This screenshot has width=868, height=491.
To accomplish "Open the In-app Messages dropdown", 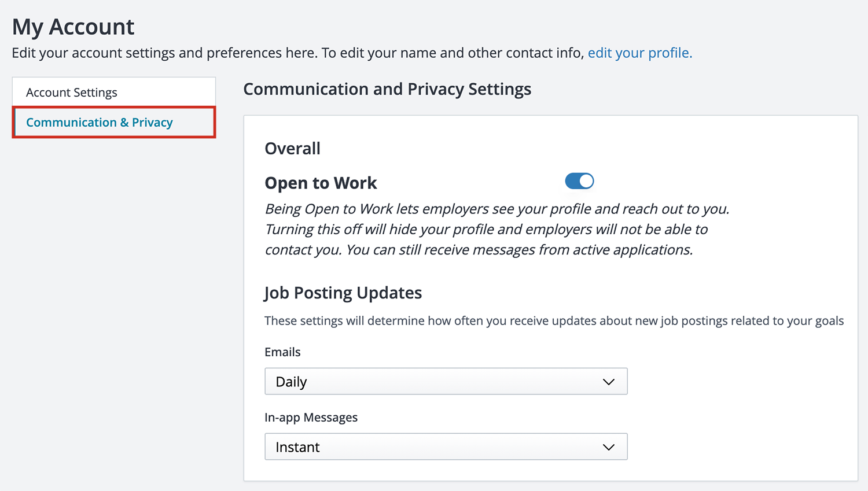I will tap(446, 447).
